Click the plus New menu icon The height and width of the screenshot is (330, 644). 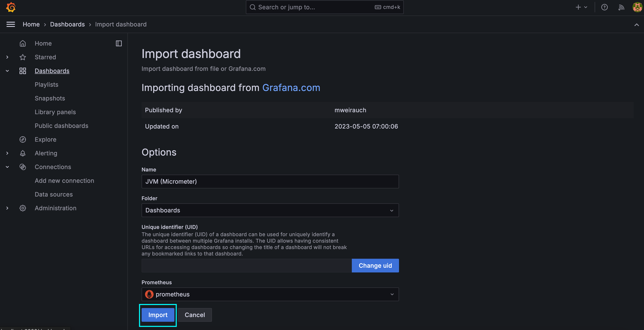[x=578, y=7]
